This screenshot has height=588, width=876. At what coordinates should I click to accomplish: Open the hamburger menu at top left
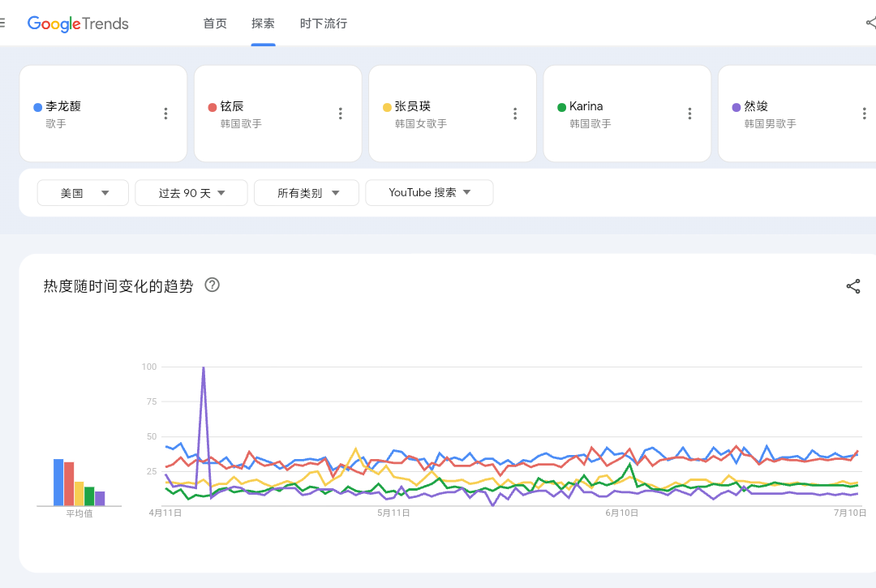click(2, 23)
